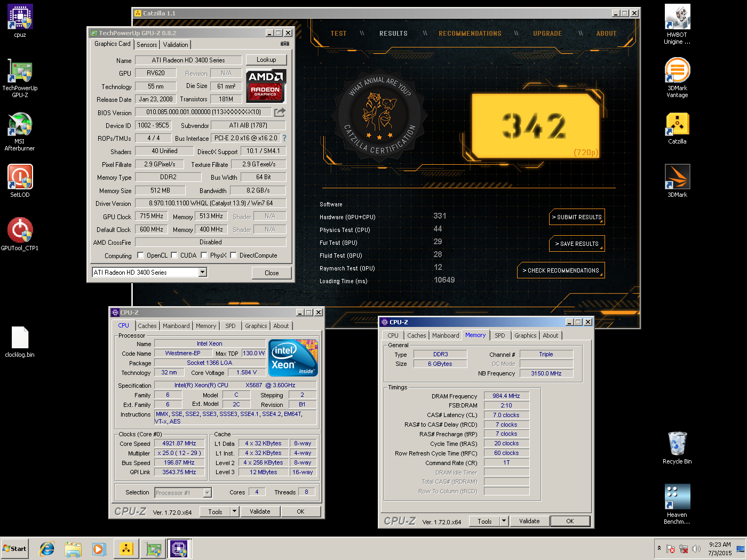Click Validate in the Memory CPU-Z window
747x560 pixels.
529,521
